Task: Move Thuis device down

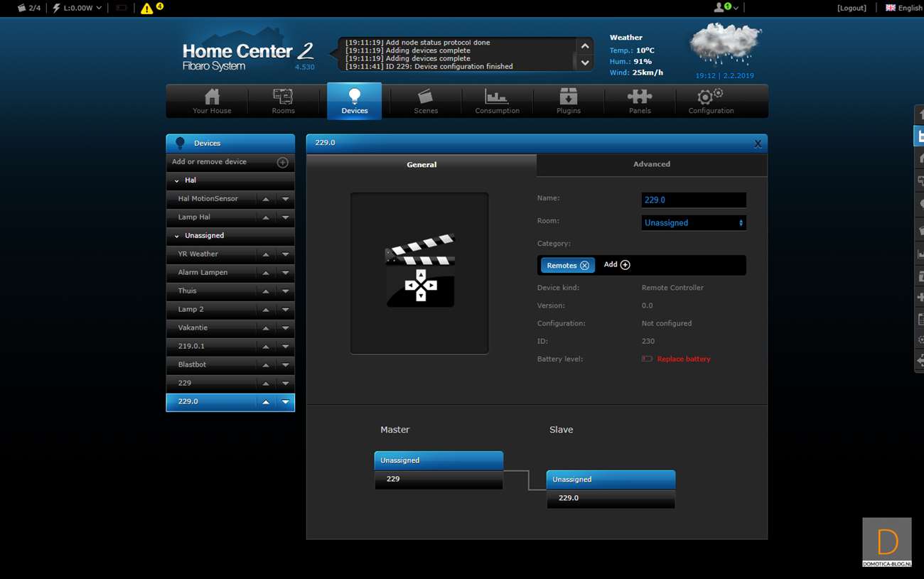Action: click(286, 291)
